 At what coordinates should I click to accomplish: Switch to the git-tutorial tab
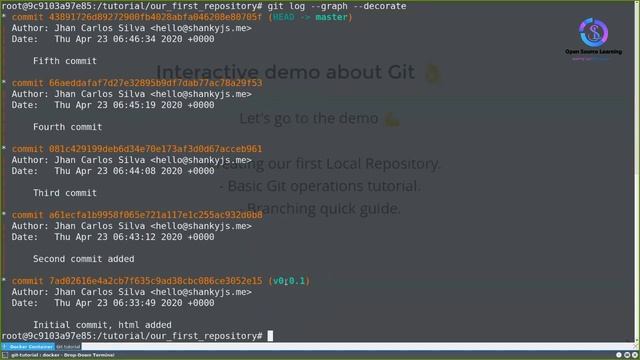click(x=68, y=347)
